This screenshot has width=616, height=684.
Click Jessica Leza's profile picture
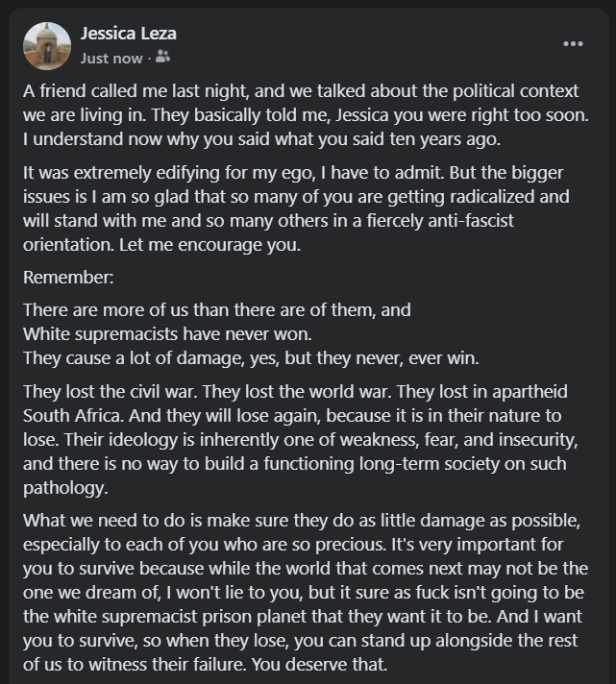[47, 45]
